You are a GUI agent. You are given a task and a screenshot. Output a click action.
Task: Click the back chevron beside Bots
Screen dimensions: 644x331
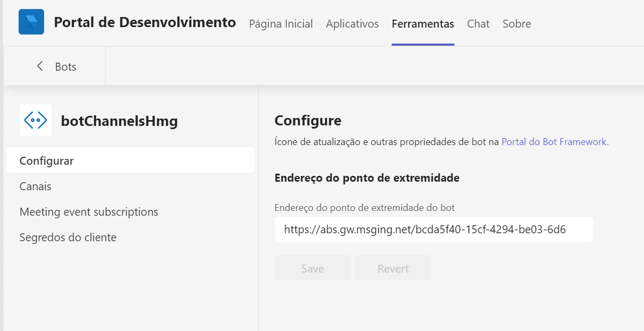click(x=39, y=66)
